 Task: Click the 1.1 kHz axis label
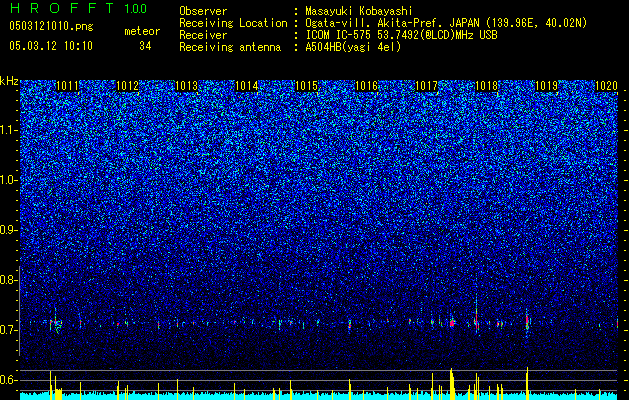pos(8,130)
